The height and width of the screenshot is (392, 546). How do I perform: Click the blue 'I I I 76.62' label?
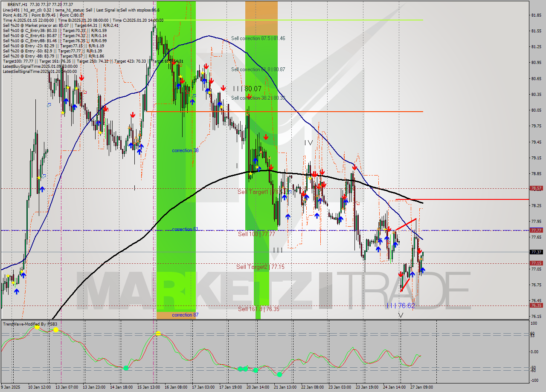coord(400,306)
